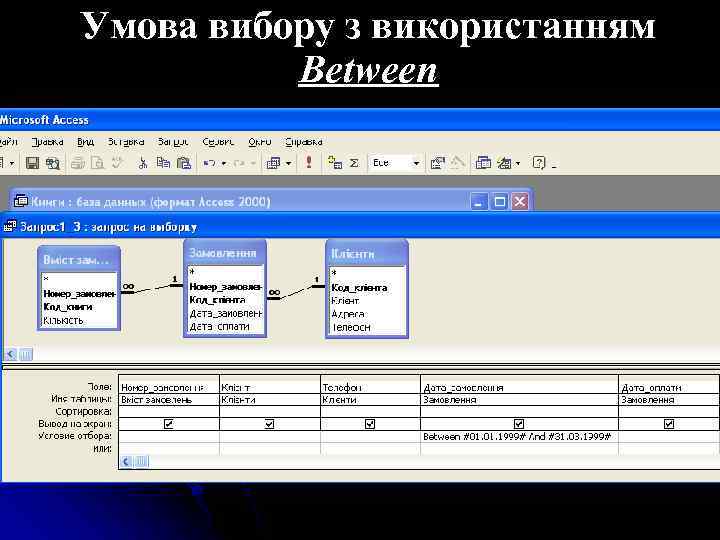This screenshot has height=540, width=720.
Task: Click the Paste clipboard icon
Action: (184, 163)
